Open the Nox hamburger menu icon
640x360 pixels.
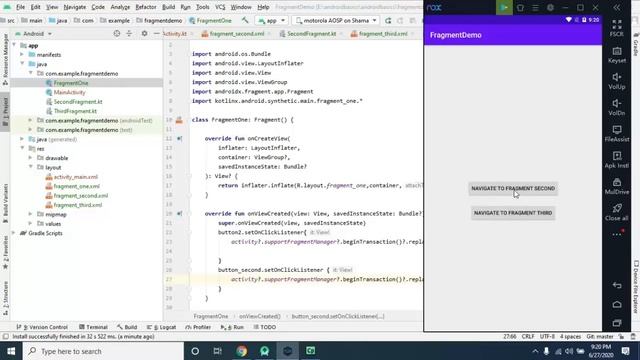(535, 7)
